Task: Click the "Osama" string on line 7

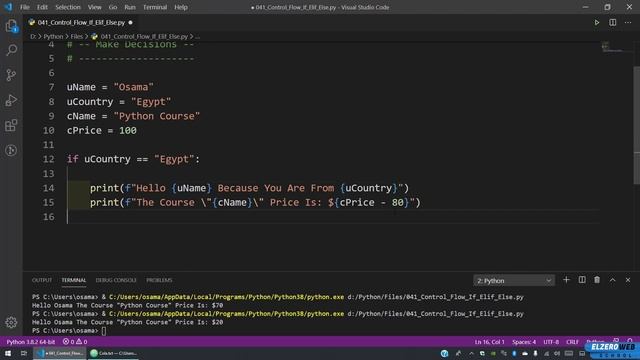Action: 133,87
